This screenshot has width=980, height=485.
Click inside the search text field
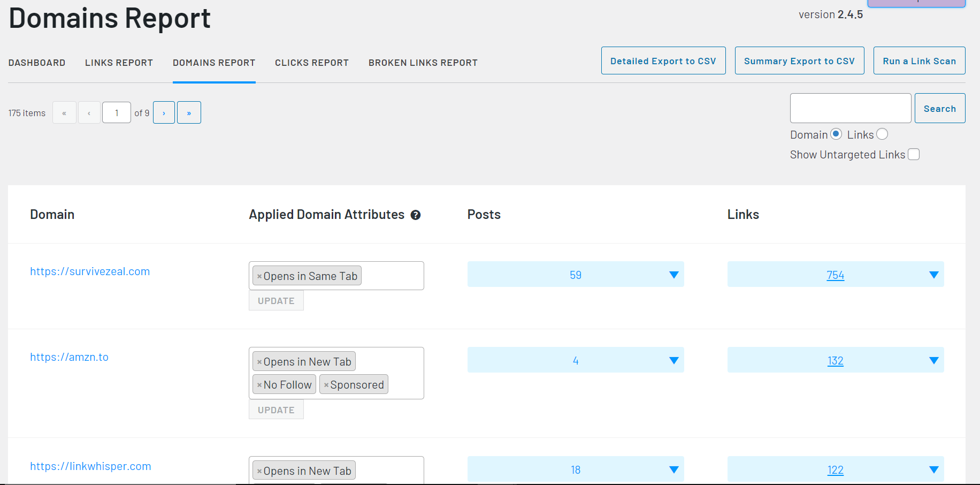851,108
